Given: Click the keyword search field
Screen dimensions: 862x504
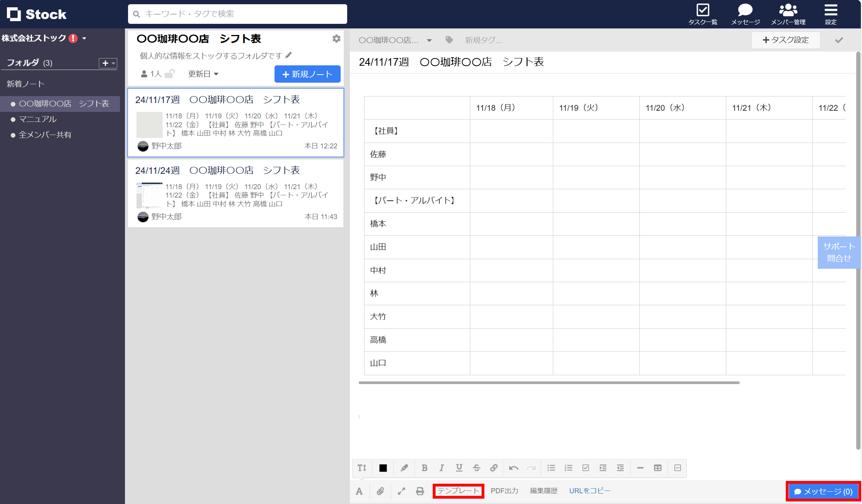Looking at the screenshot, I should click(237, 14).
